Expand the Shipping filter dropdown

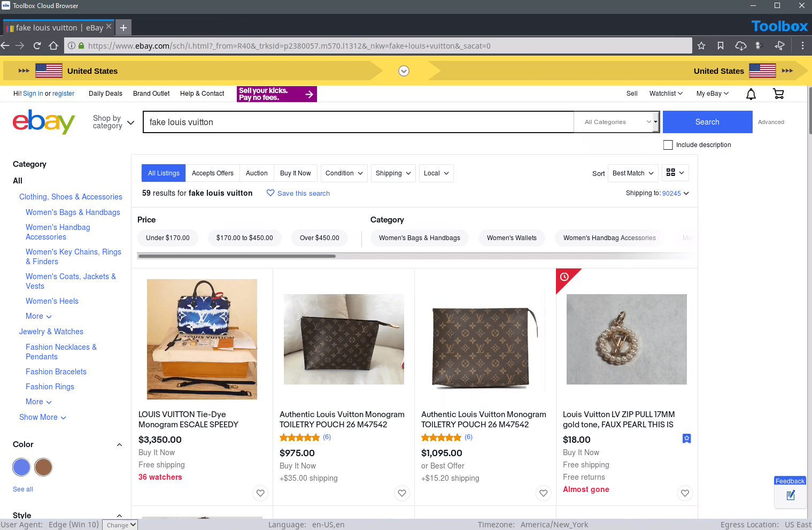click(393, 173)
